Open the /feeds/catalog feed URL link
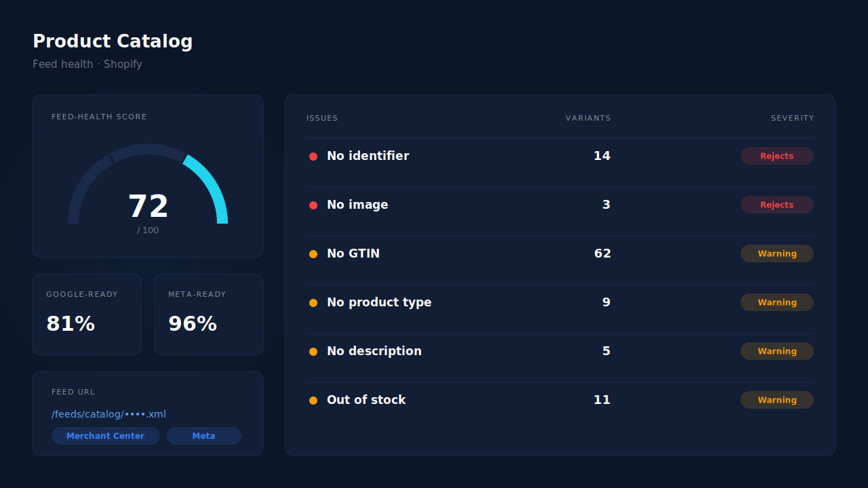 coord(108,414)
